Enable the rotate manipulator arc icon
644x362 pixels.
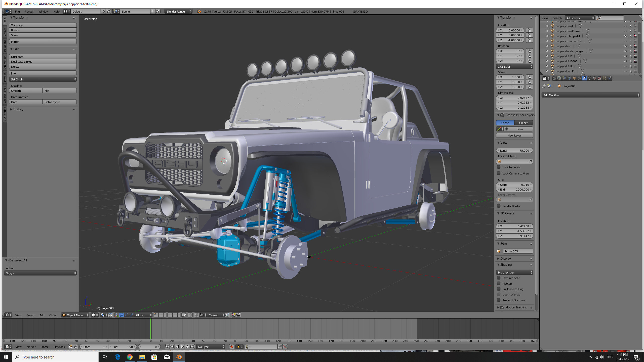(127, 315)
